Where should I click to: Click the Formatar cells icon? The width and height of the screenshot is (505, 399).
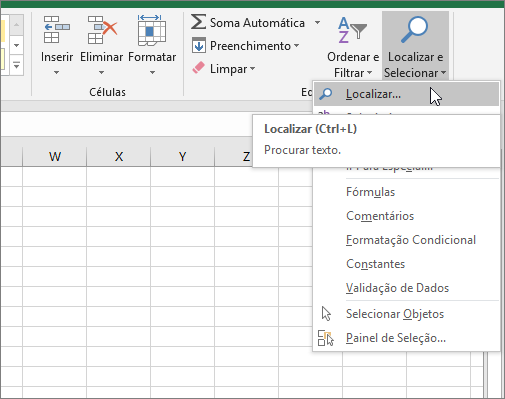pyautogui.click(x=152, y=30)
